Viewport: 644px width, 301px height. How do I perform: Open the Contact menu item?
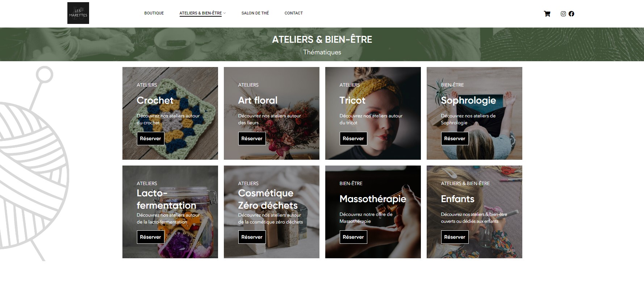click(293, 13)
